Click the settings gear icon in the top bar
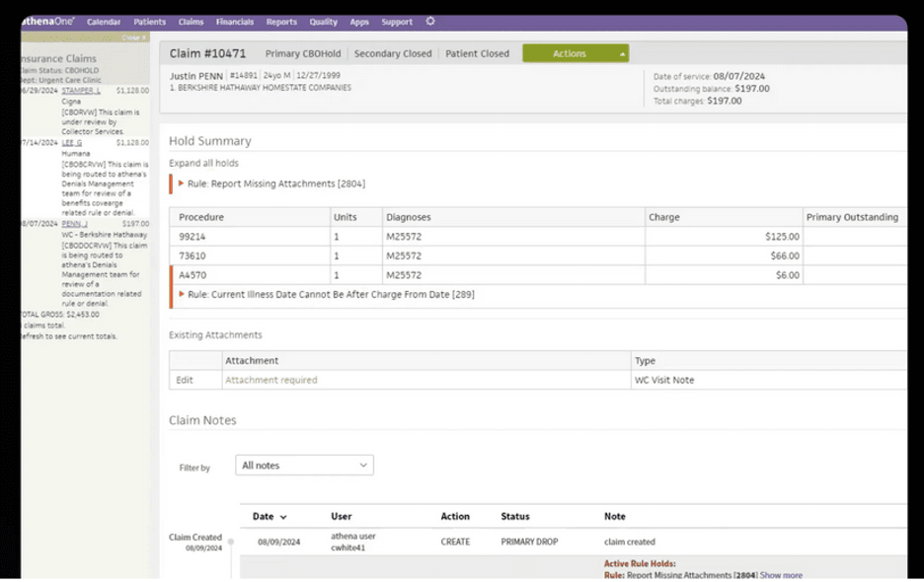This screenshot has width=924, height=582. point(429,22)
